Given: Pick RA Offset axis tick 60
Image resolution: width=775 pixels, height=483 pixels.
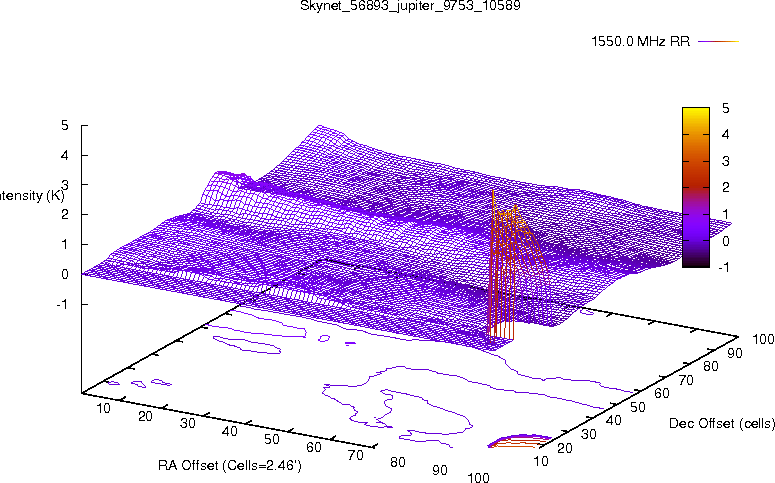Looking at the screenshot, I should pos(314,447).
